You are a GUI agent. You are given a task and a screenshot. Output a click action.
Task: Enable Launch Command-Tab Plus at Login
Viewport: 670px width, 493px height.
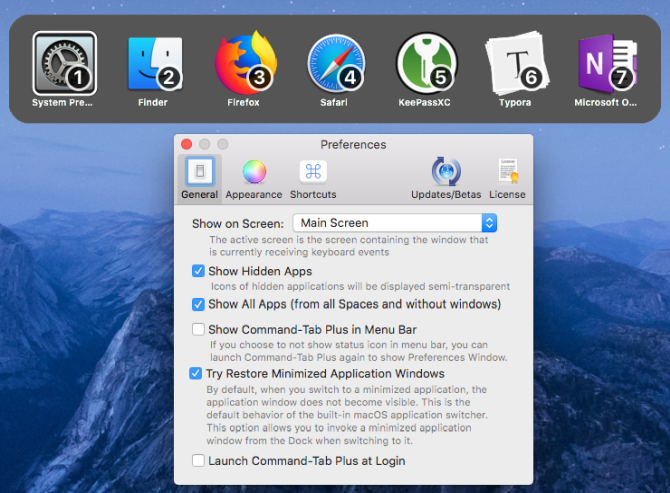click(198, 461)
